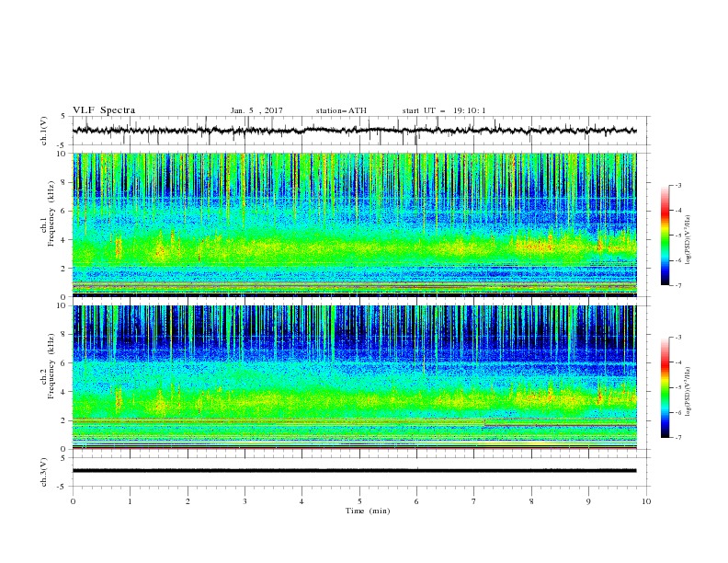Image resolution: width=728 pixels, height=563 pixels.
Task: Click the color scale bar beside ch.2 spectrogram
Action: coord(665,387)
